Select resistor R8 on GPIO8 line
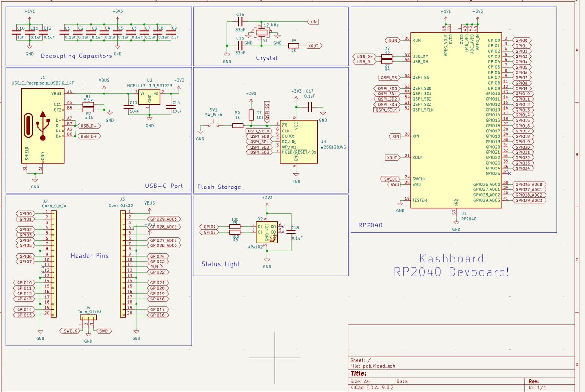The height and width of the screenshot is (392, 585). [235, 232]
